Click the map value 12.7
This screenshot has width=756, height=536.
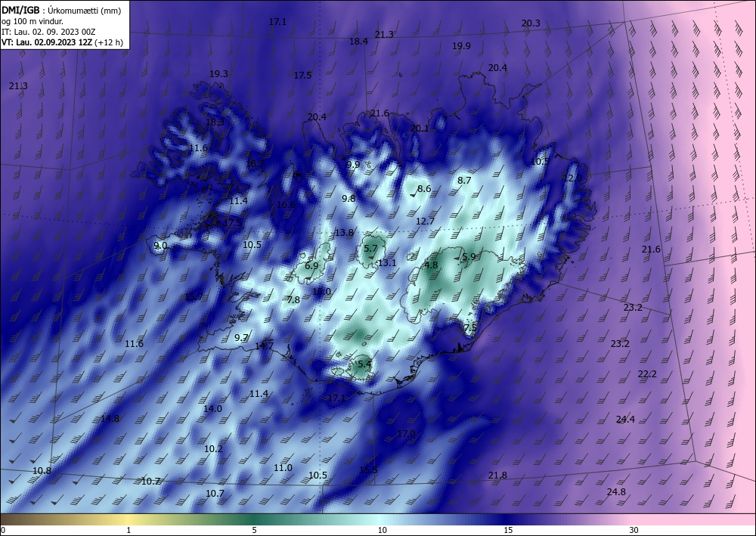[425, 222]
